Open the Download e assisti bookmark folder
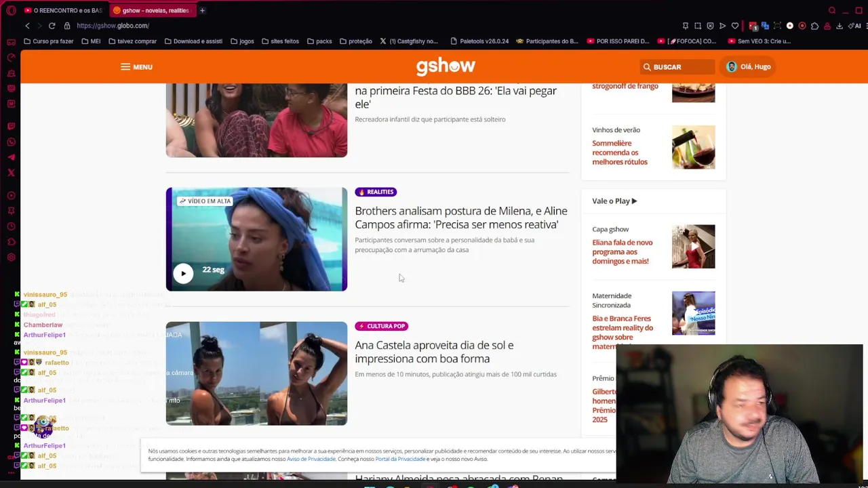This screenshot has height=488, width=868. pyautogui.click(x=193, y=41)
